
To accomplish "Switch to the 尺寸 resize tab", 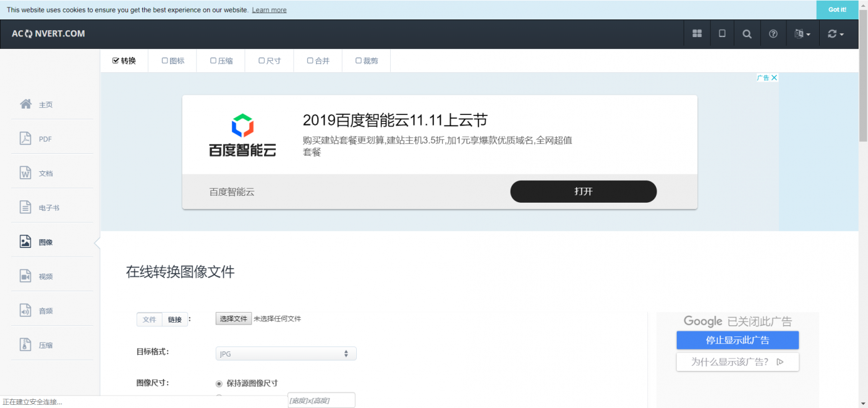I will (270, 61).
